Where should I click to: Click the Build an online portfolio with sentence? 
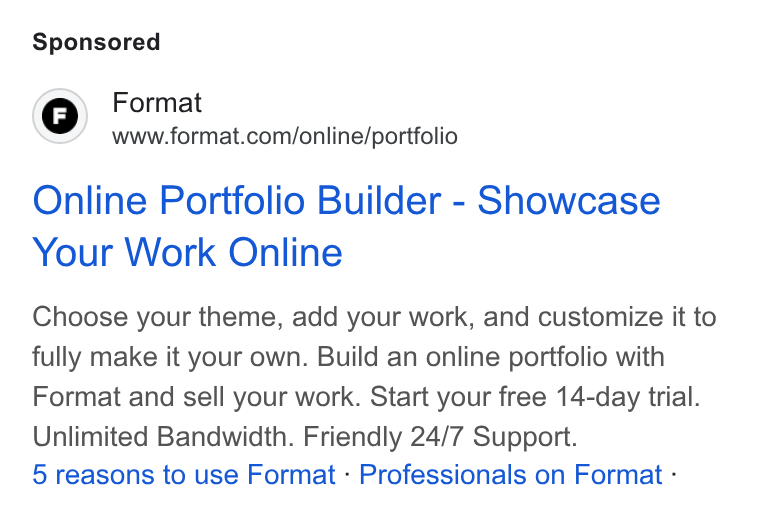tap(491, 357)
